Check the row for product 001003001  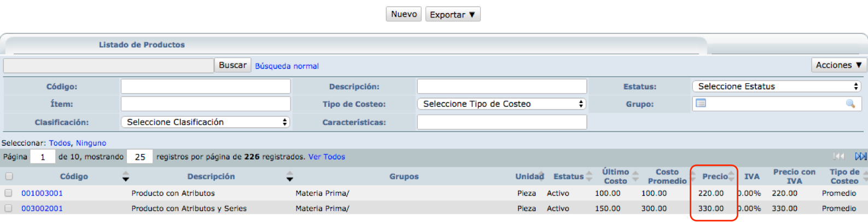click(8, 193)
